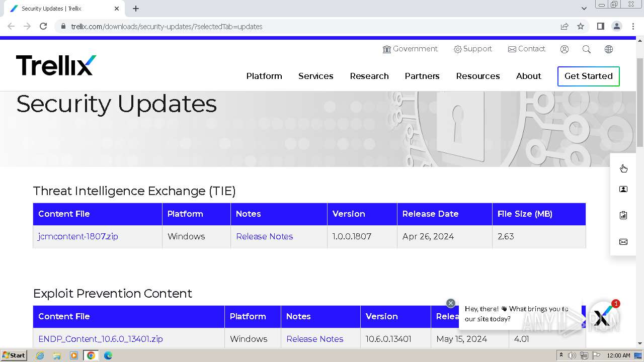The image size is (644, 362).
Task: Open the Platform menu
Action: tap(264, 76)
